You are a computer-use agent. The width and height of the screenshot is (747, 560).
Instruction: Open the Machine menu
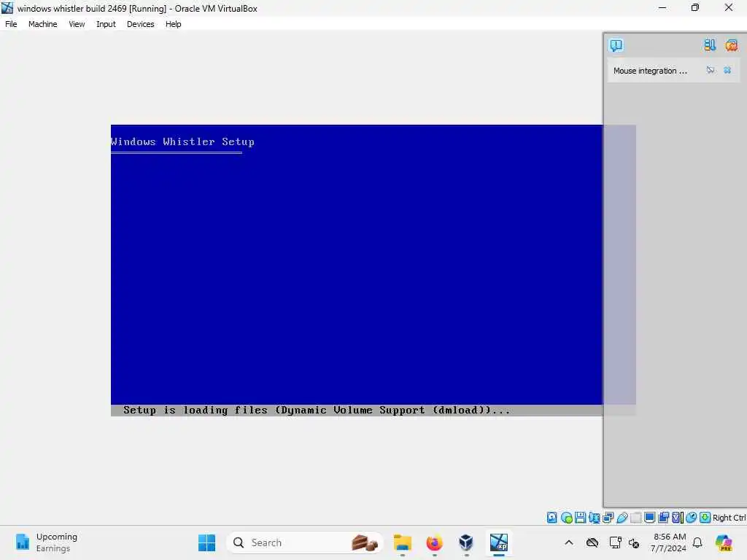42,24
